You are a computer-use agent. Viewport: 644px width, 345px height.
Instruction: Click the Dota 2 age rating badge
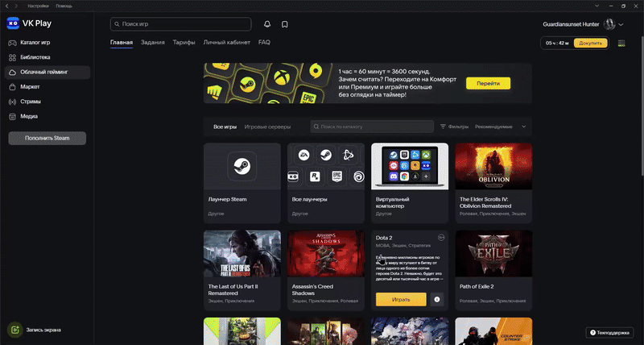(441, 237)
